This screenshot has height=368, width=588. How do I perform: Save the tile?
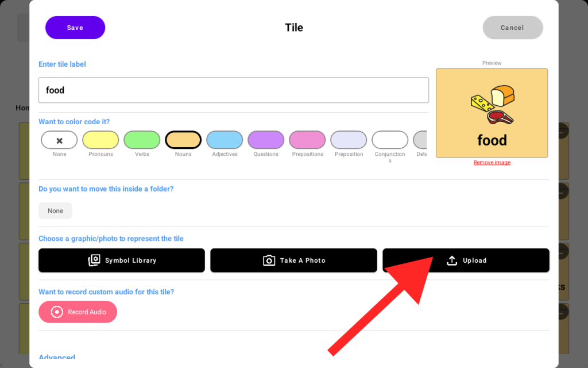pyautogui.click(x=75, y=28)
